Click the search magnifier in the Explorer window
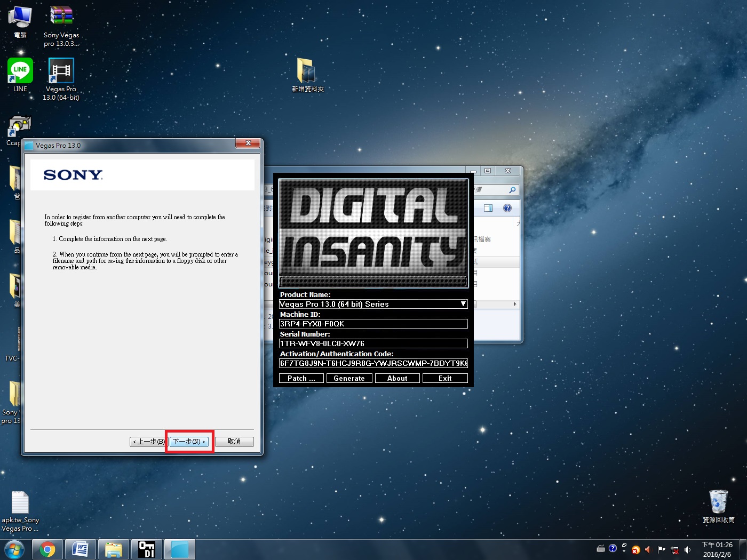747x560 pixels. tap(512, 190)
